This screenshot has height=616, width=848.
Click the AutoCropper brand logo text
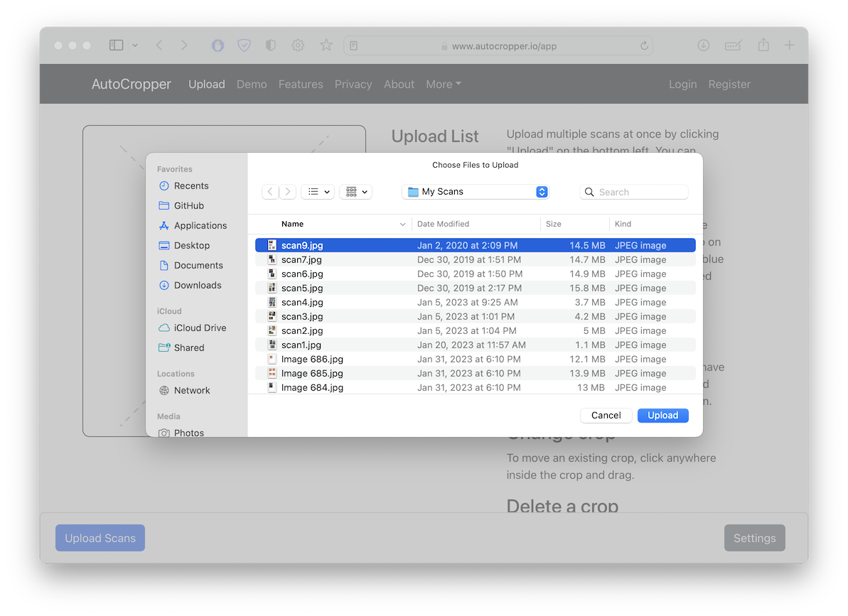click(132, 85)
